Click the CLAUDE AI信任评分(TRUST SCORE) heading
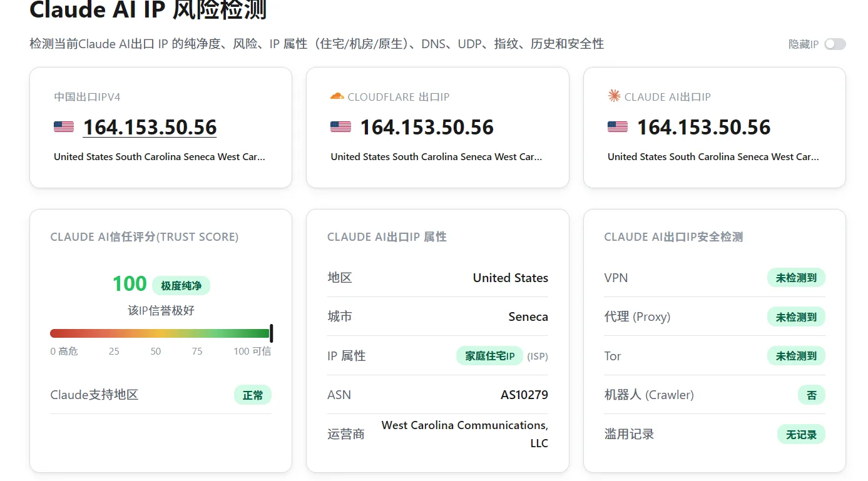 [x=145, y=237]
